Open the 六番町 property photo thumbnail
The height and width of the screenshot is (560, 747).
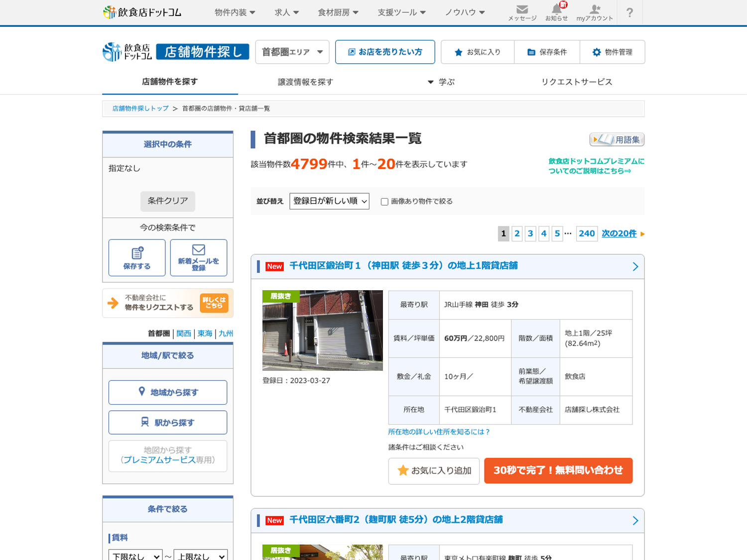(x=323, y=552)
